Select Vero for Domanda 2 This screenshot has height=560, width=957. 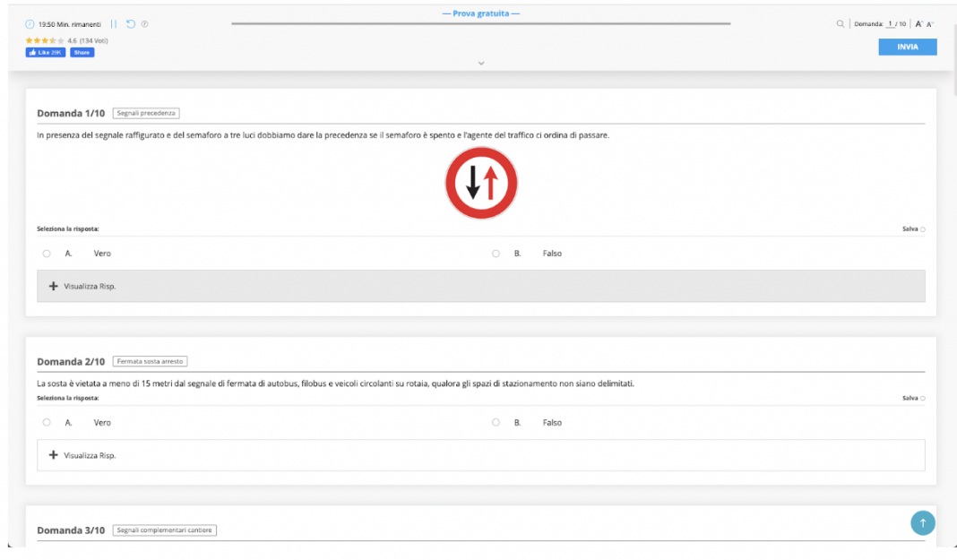47,423
